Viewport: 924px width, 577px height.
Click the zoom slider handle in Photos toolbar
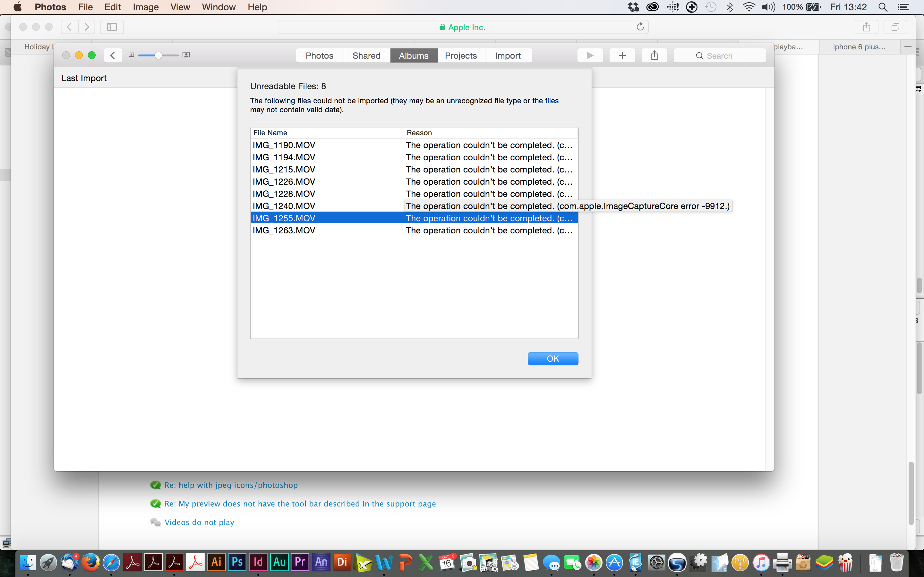coord(158,56)
